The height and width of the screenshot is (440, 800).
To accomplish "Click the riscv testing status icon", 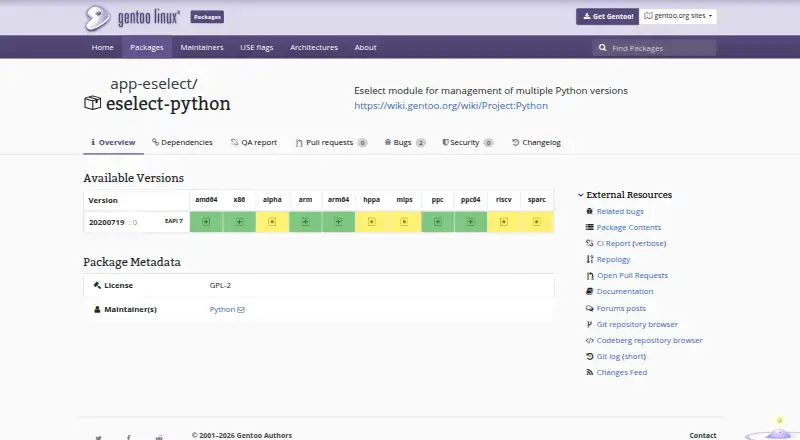I will [x=504, y=222].
